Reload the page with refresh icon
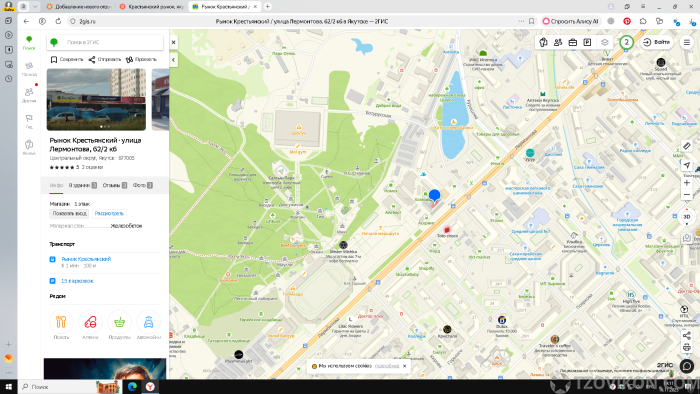The width and height of the screenshot is (700, 394). click(x=58, y=21)
